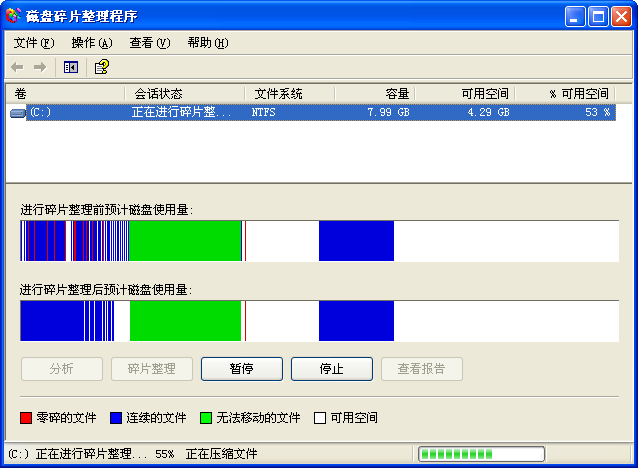Click the 可用空间 column header showing gigabytes
Viewport: 638px width, 468px height.
[x=465, y=94]
